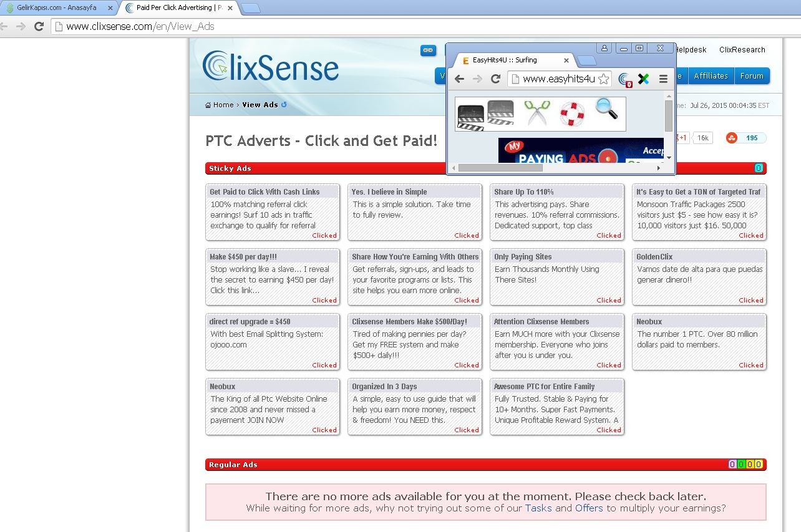
Task: Bookmark the EasyHits4U page with the star
Action: 603,79
